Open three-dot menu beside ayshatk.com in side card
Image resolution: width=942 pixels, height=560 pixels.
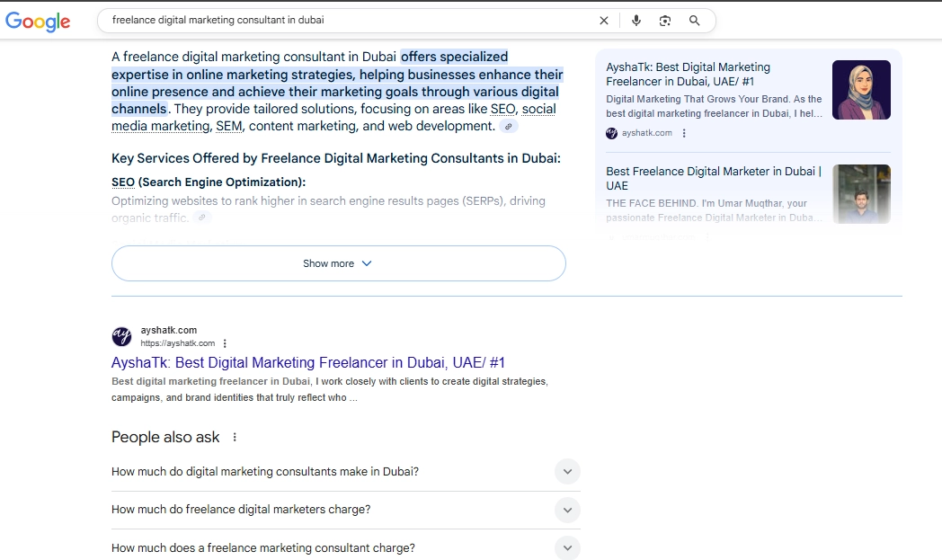tap(684, 133)
